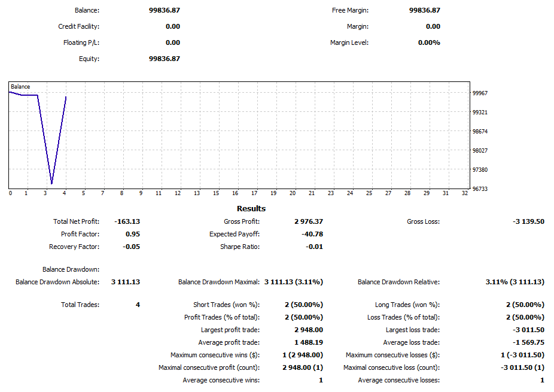Click the Equity value at top

[164, 59]
